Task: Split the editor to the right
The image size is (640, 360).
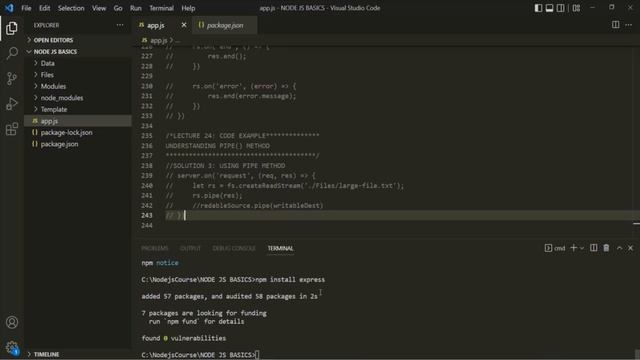Action: (x=616, y=25)
